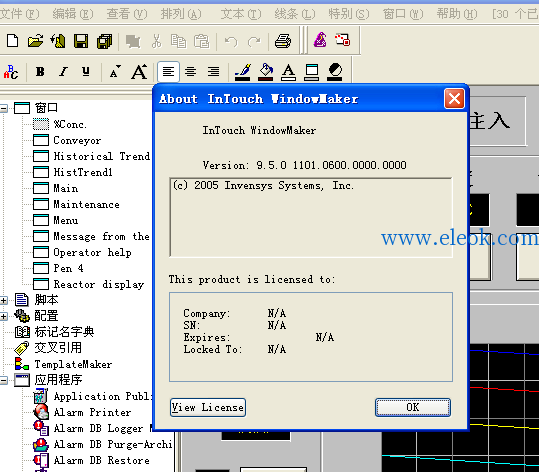
Task: Select Alarm DB Restore application item
Action: [91, 460]
